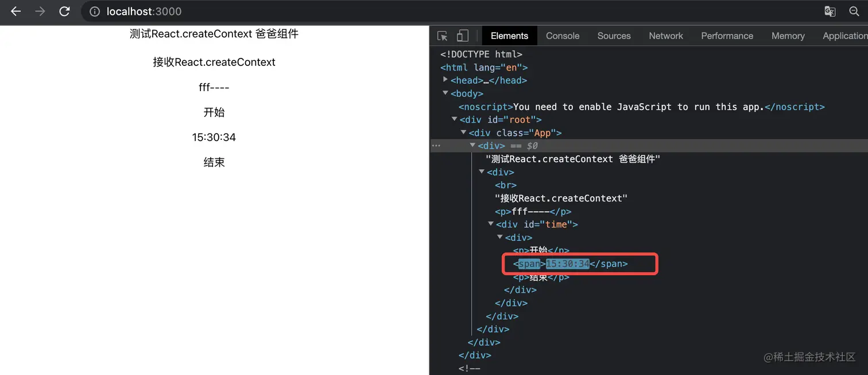Switch to the Memory tab
The height and width of the screenshot is (375, 868).
tap(788, 36)
